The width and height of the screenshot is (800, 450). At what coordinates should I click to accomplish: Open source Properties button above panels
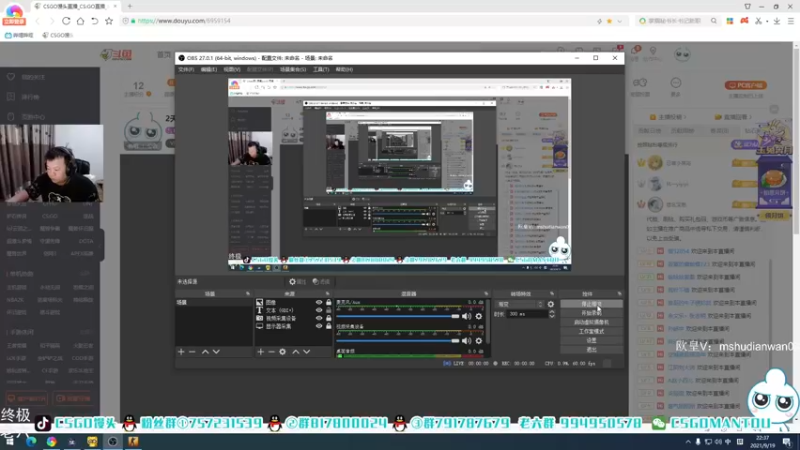click(x=297, y=282)
